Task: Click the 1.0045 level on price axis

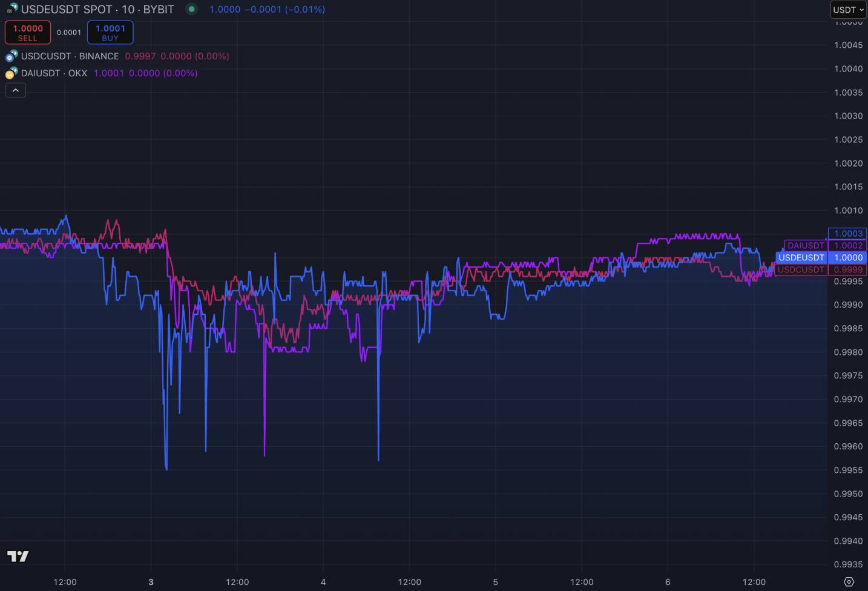Action: [847, 45]
